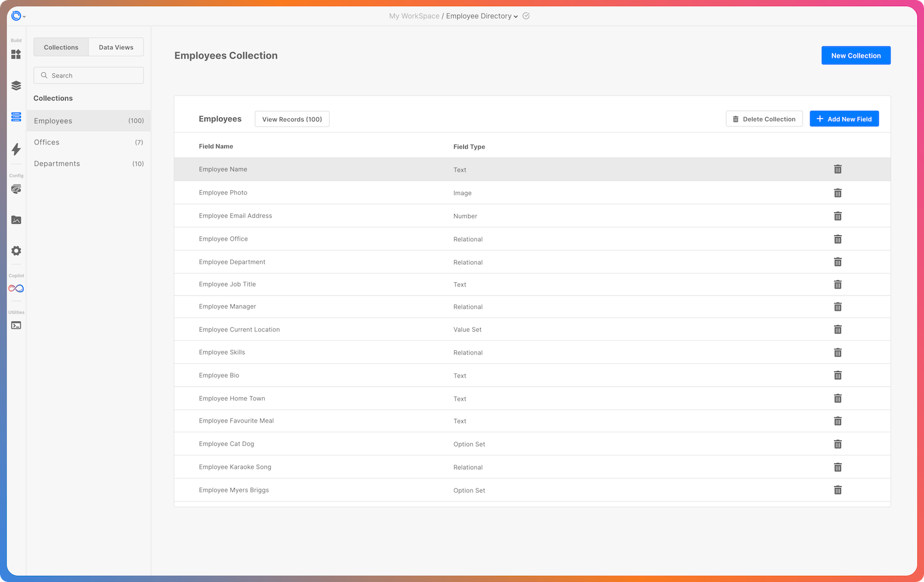Select the layers icon under Build

(x=16, y=85)
